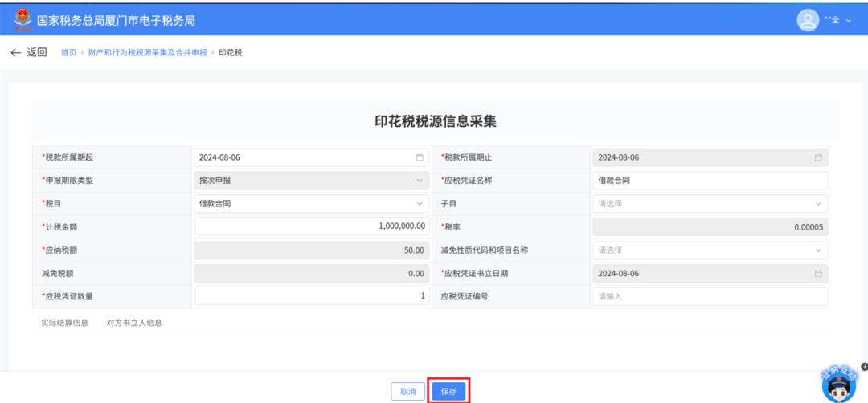Click the tax bureau emblem logo

tap(23, 20)
